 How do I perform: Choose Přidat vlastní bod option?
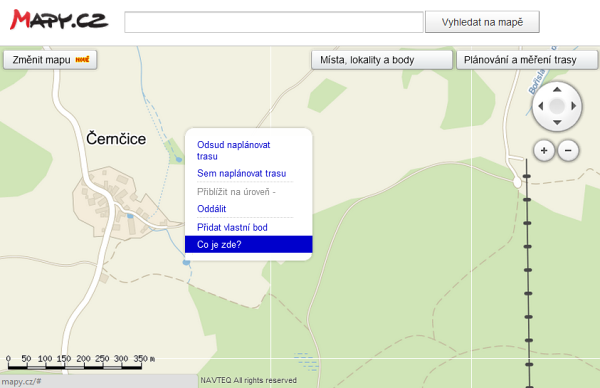click(x=232, y=227)
